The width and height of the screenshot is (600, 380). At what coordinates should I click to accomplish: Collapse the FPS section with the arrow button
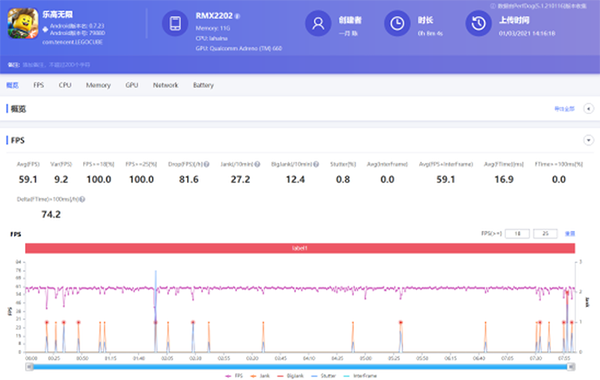click(589, 140)
